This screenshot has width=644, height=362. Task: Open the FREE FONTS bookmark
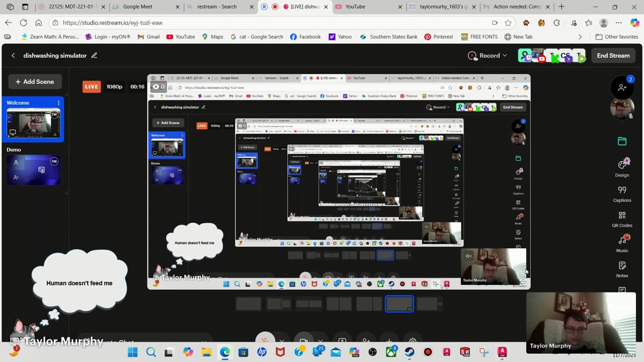pos(478,37)
